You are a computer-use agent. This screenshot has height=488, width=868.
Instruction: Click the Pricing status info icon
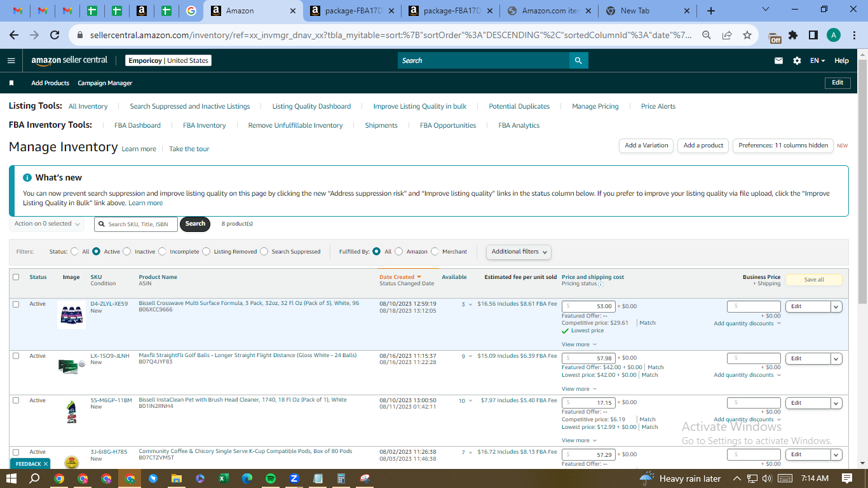point(601,284)
